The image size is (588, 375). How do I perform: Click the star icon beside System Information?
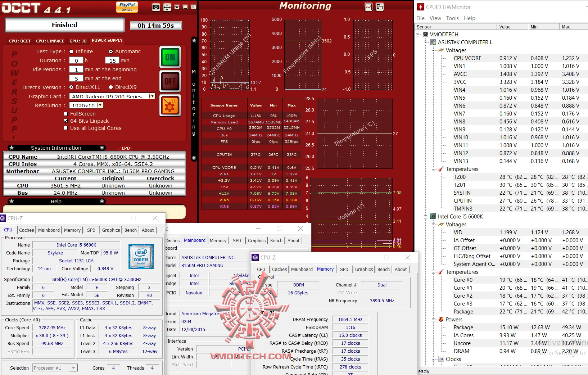click(x=12, y=148)
